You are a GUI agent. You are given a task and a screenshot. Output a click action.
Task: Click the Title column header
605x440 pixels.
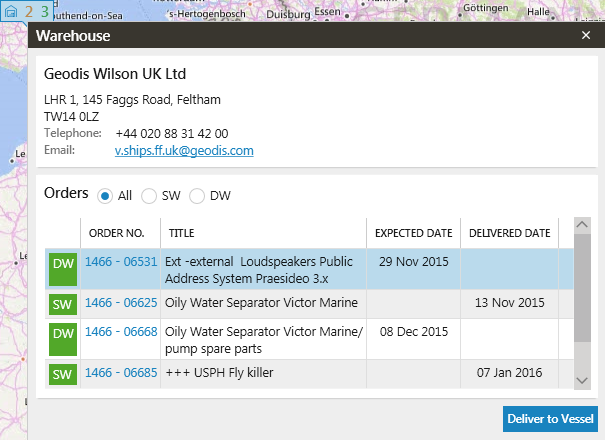(181, 233)
